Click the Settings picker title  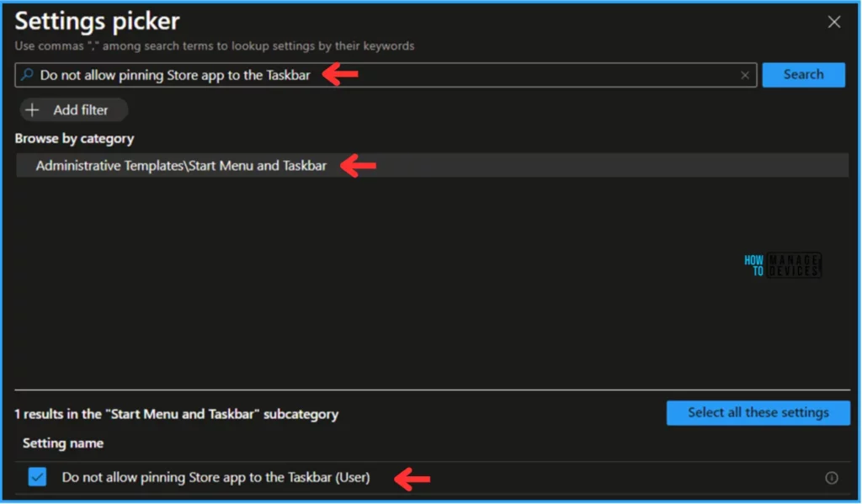(97, 22)
